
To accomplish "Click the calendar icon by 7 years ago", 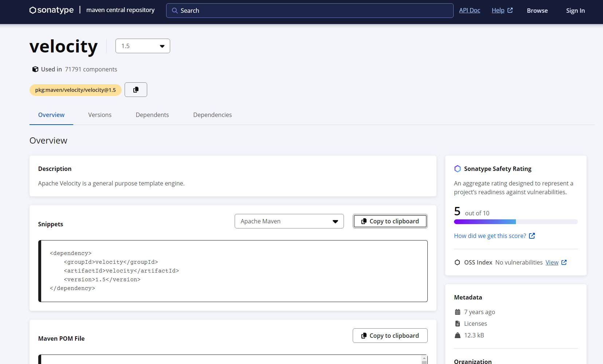I will point(458,312).
